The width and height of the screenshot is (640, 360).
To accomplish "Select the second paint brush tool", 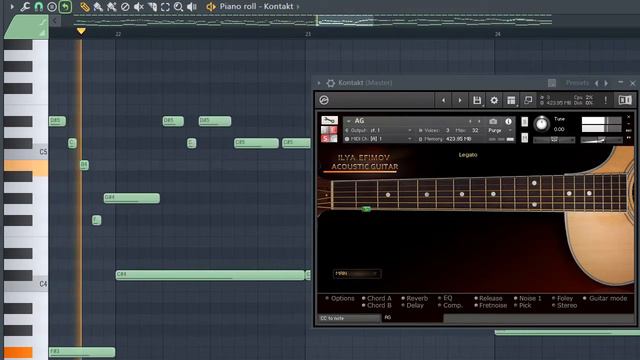I will click(x=111, y=7).
